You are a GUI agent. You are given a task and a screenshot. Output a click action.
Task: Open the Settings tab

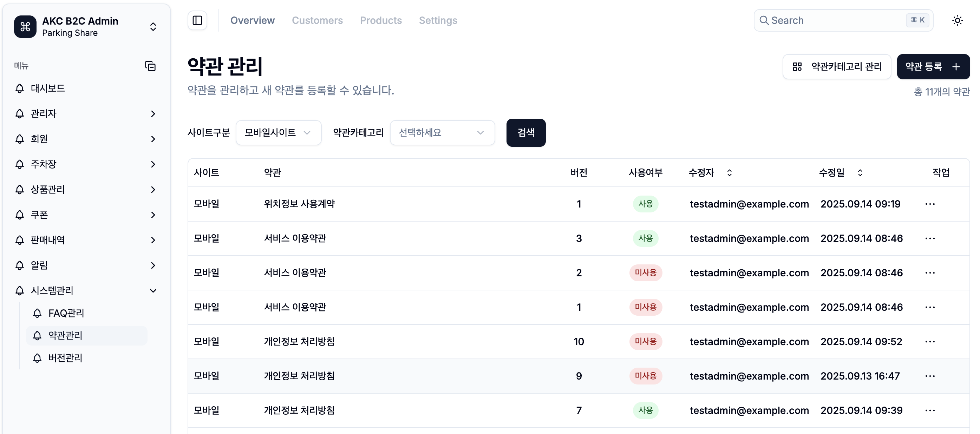click(x=438, y=20)
